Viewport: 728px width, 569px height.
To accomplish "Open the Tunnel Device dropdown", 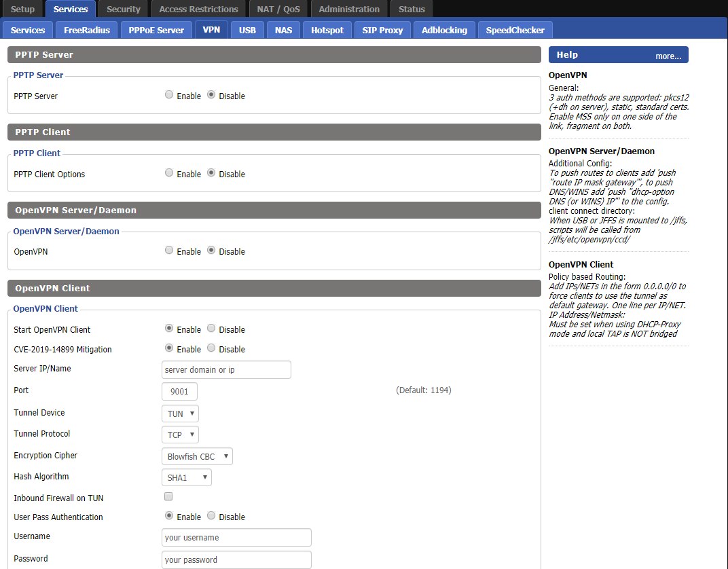I will click(x=180, y=414).
